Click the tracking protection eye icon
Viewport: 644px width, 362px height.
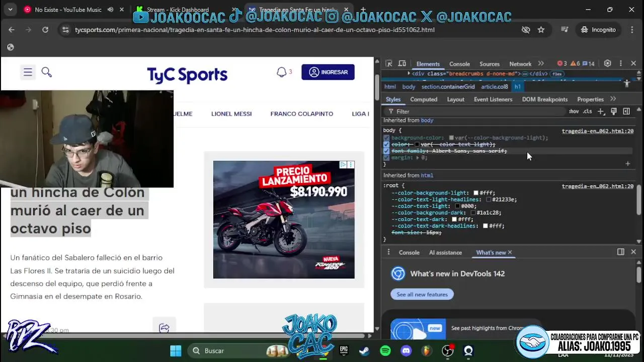tap(526, 30)
